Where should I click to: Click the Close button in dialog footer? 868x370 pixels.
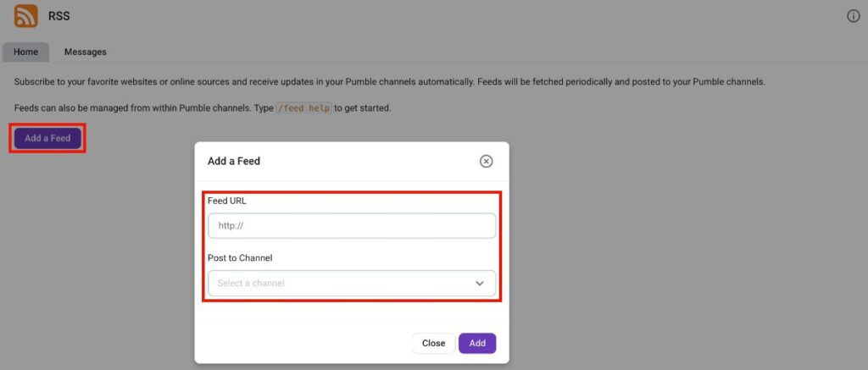tap(433, 343)
